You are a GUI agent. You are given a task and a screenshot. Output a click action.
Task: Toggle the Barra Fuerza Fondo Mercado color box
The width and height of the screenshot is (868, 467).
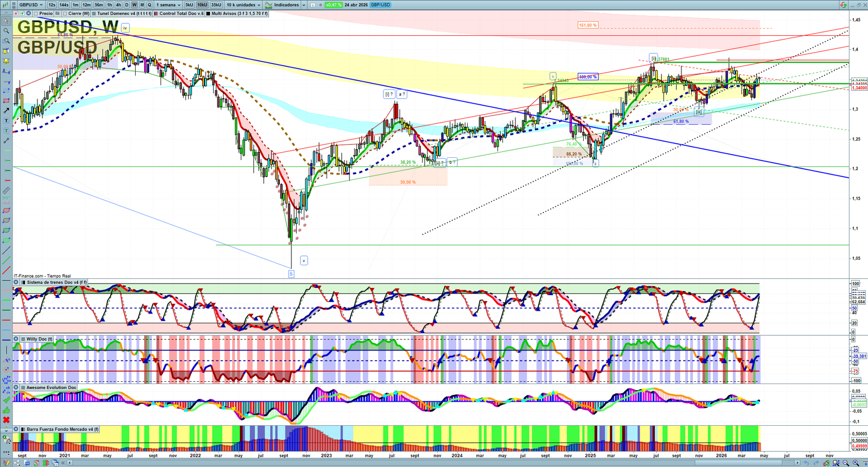23,429
